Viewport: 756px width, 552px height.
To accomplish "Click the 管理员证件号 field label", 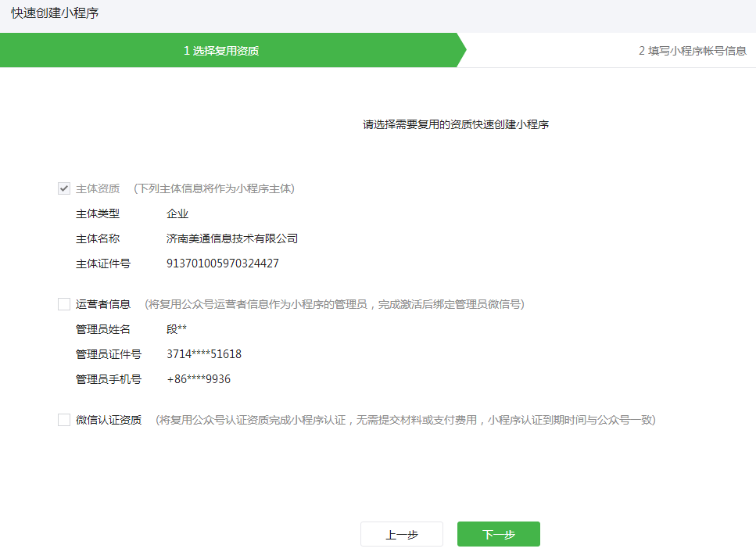I will (x=108, y=354).
